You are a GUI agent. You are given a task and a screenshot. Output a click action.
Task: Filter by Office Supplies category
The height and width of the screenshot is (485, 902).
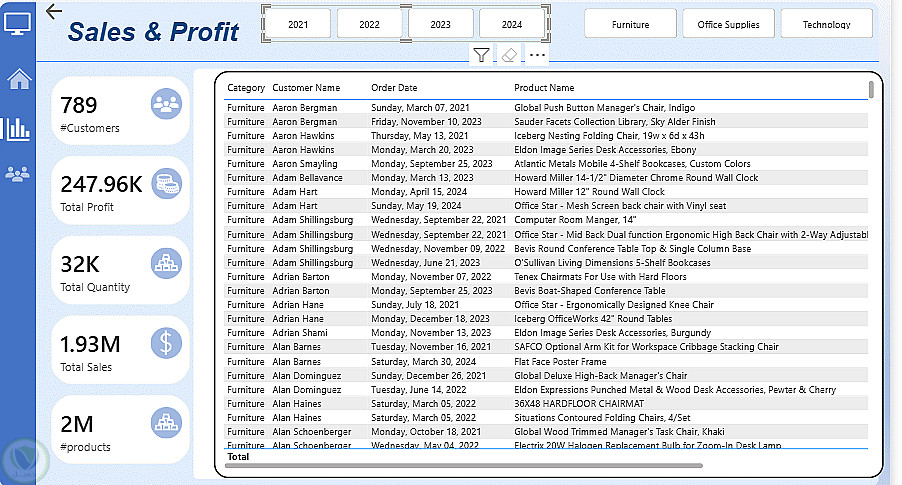[728, 24]
